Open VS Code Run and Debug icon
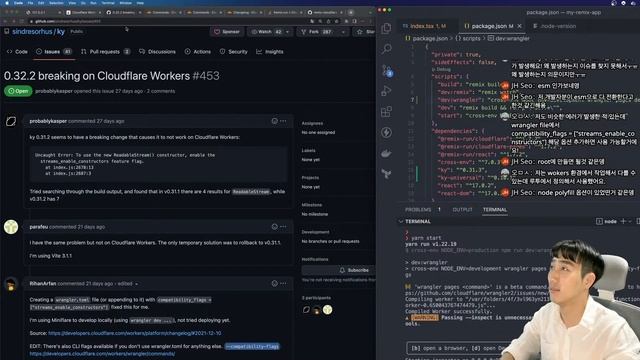The height and width of the screenshot is (360, 640). [386, 91]
